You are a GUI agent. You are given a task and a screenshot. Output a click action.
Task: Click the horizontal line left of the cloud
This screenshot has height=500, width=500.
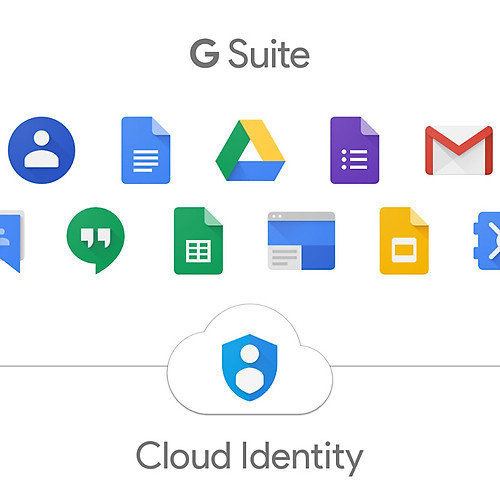pyautogui.click(x=83, y=366)
